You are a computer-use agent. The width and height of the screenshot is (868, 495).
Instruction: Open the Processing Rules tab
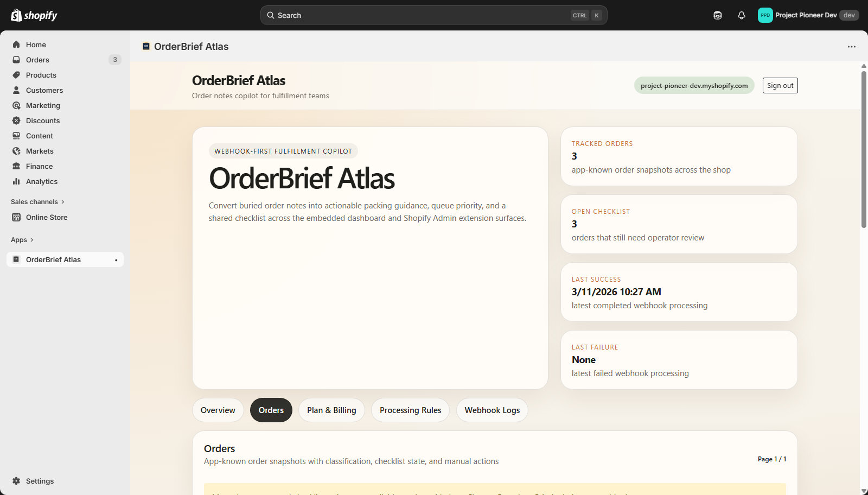[411, 410]
